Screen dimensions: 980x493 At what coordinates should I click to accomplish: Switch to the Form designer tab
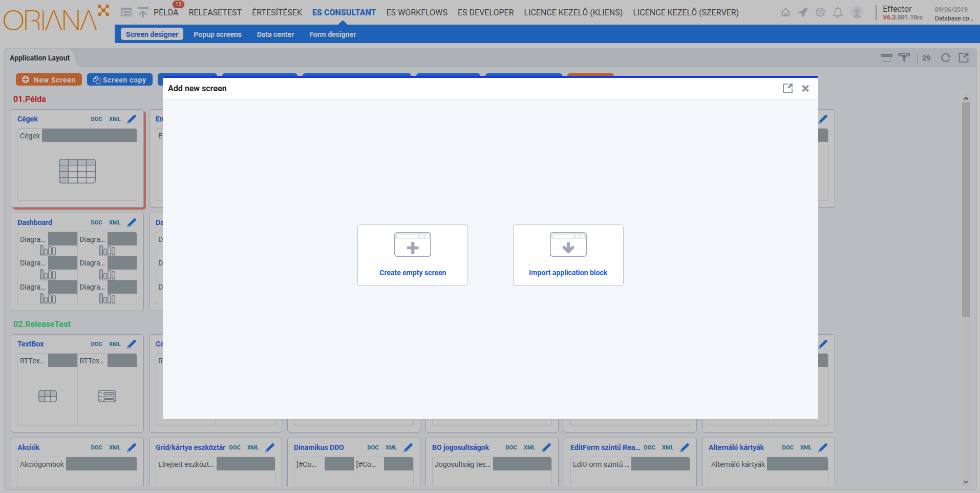[x=333, y=34]
